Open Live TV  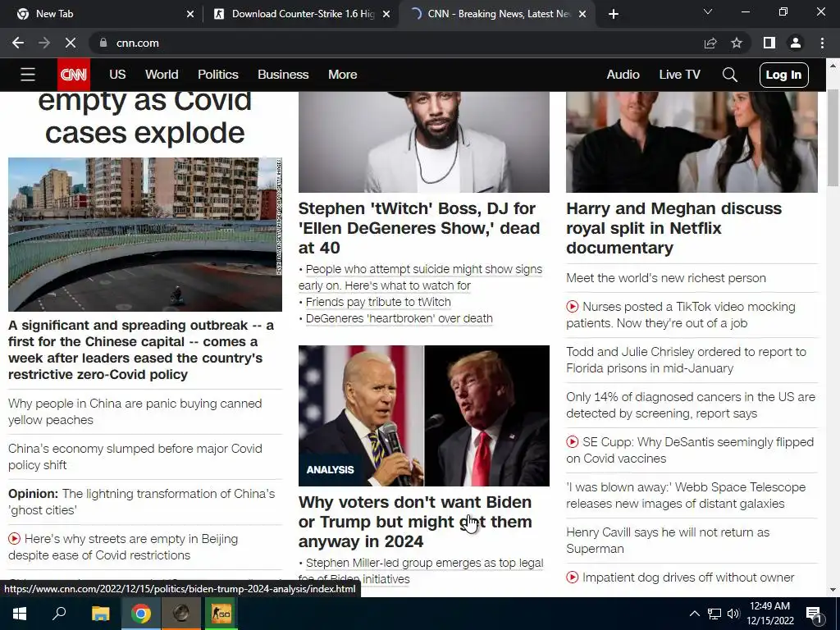[x=679, y=75]
